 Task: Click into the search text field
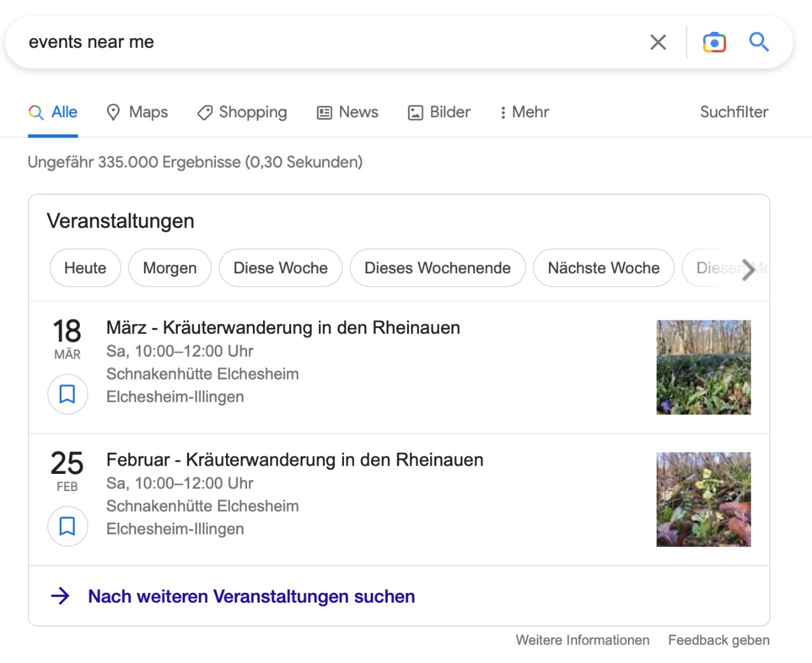click(318, 42)
